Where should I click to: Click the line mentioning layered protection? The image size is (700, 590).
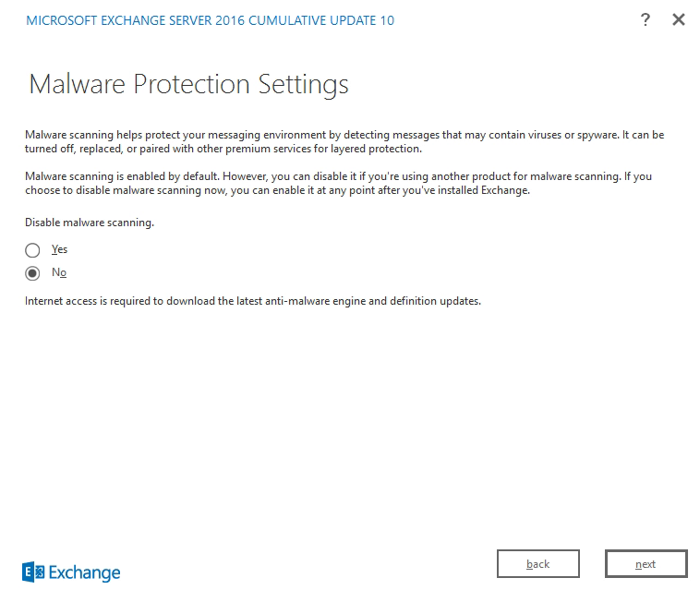(x=223, y=149)
